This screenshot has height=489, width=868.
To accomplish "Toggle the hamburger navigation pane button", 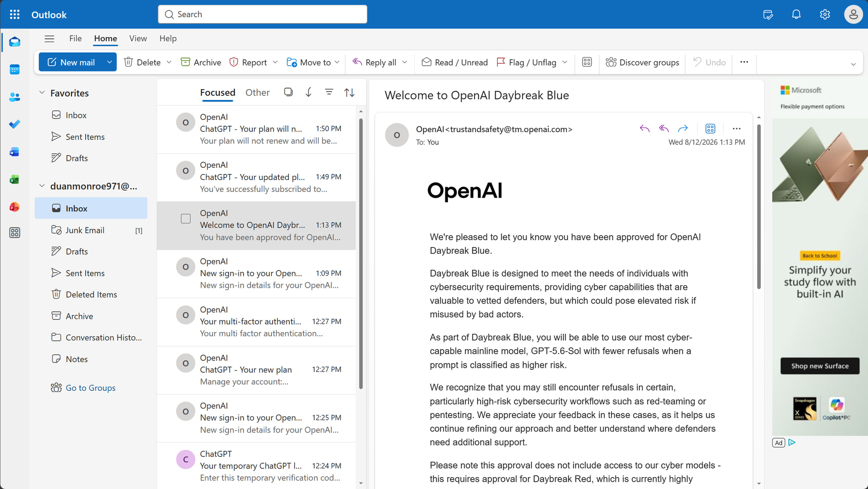I will tap(49, 39).
